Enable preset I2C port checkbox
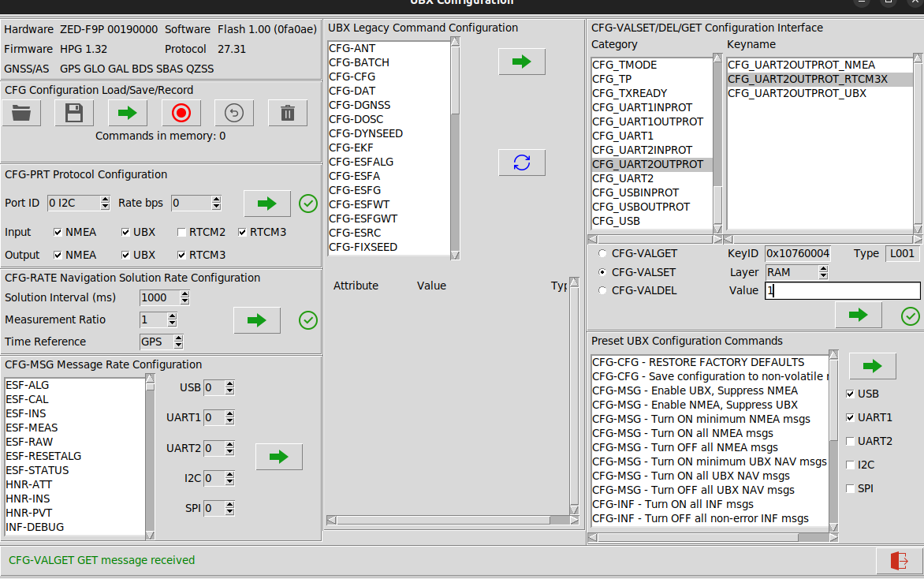 tap(851, 465)
